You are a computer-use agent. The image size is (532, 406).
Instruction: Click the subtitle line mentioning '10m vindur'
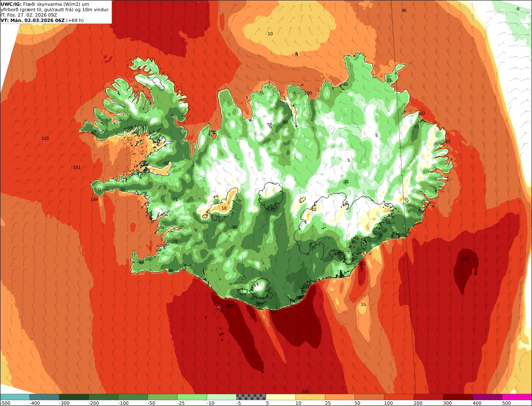[55, 10]
